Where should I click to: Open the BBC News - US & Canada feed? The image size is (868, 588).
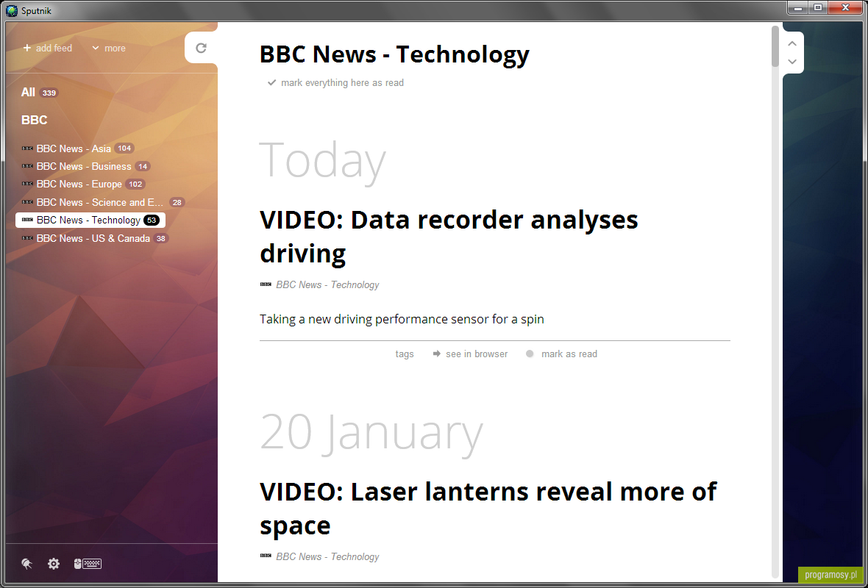point(95,238)
